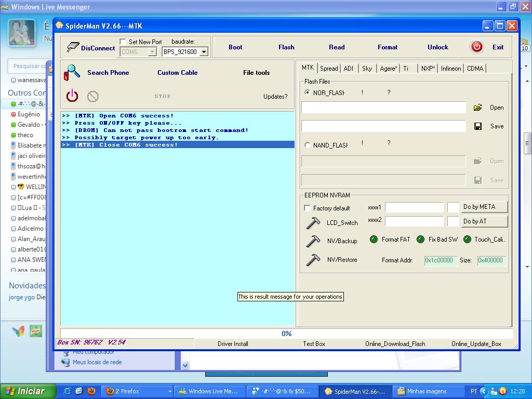This screenshot has height=399, width=532.
Task: Click the green Fix Bad SW indicator
Action: pos(420,240)
